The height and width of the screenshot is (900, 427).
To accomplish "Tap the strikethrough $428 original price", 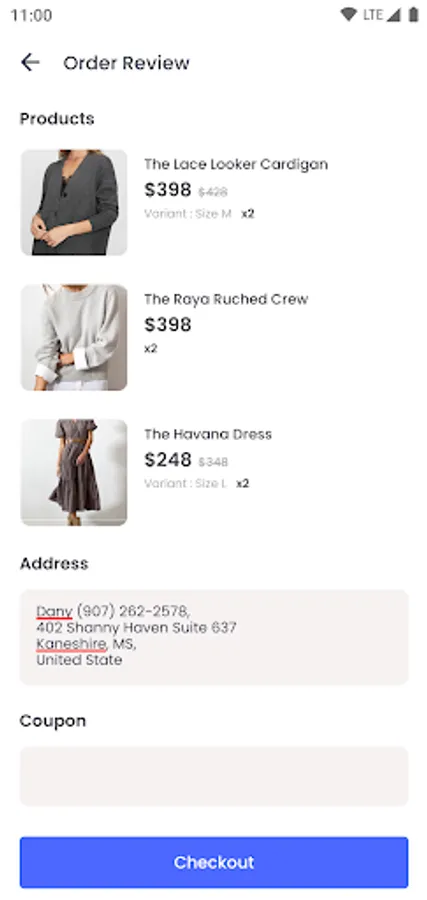I will tap(213, 192).
